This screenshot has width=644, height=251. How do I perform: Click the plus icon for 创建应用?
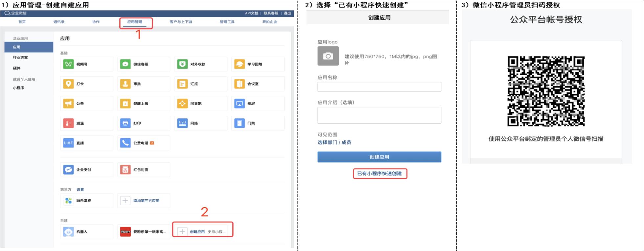pyautogui.click(x=182, y=232)
